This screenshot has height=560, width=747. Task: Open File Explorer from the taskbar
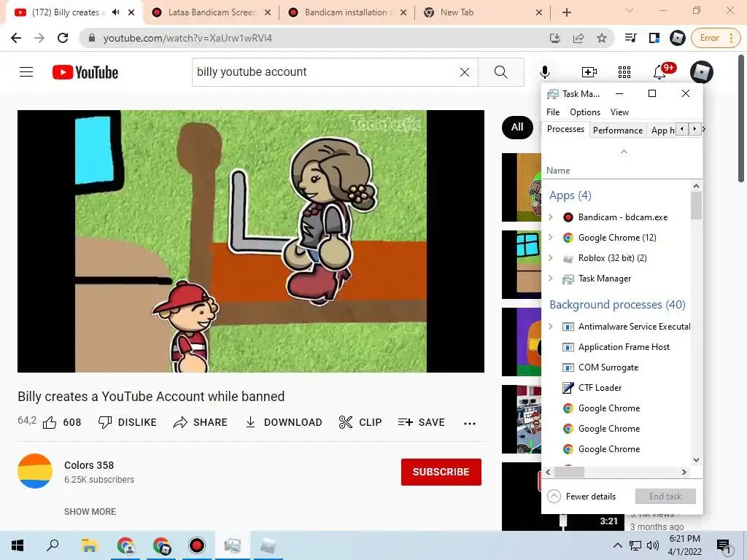89,545
